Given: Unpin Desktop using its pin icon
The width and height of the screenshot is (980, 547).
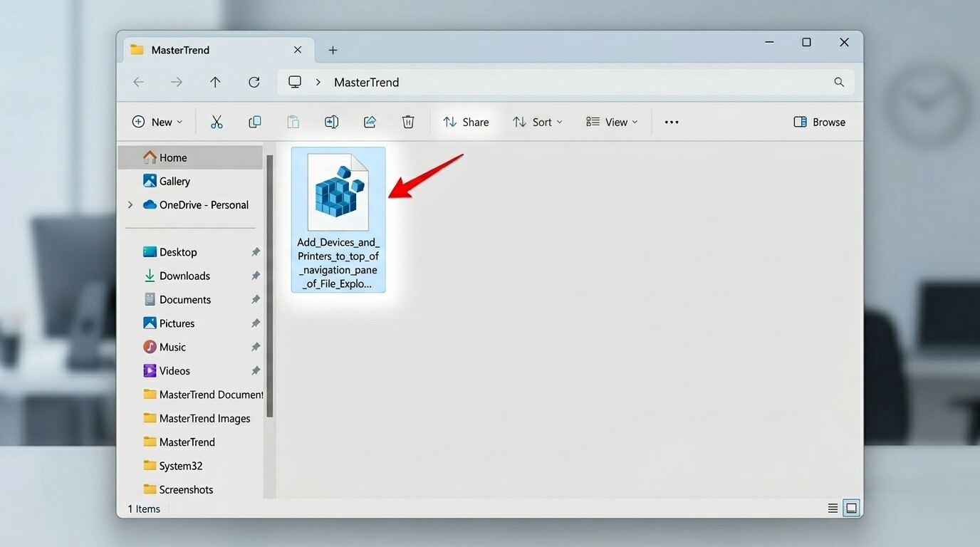Looking at the screenshot, I should pyautogui.click(x=256, y=252).
